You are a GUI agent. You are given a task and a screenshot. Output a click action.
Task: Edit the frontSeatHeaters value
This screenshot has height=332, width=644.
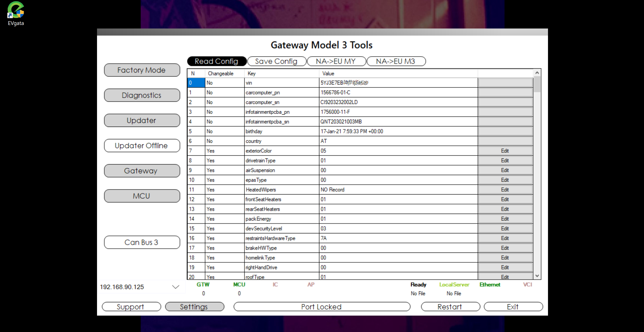[x=505, y=200]
